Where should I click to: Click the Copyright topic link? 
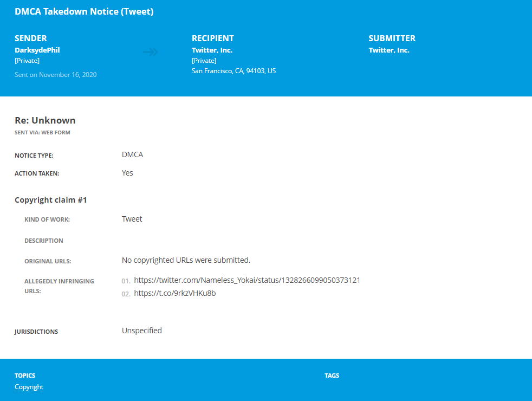[x=29, y=387]
